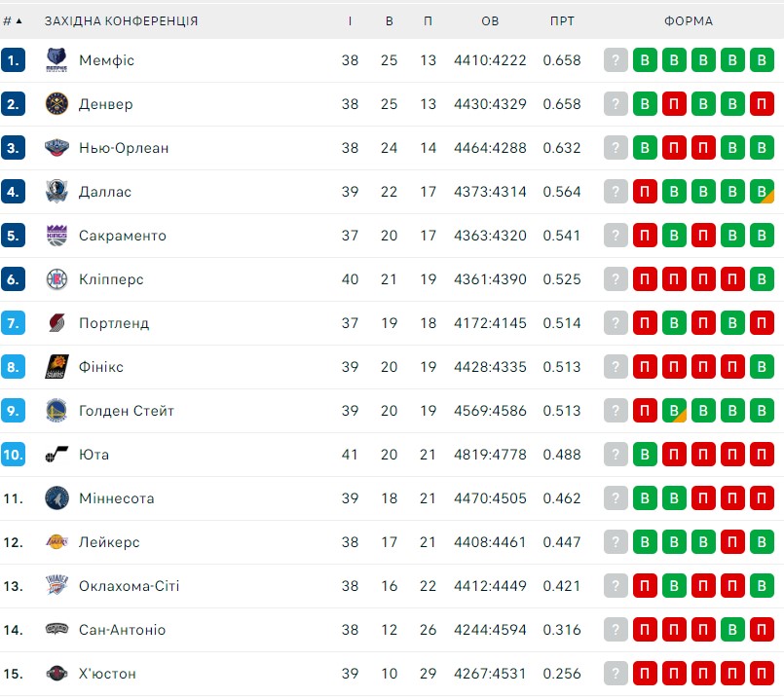Click the Golden State Warriors logo
The width and height of the screenshot is (784, 698).
(56, 411)
